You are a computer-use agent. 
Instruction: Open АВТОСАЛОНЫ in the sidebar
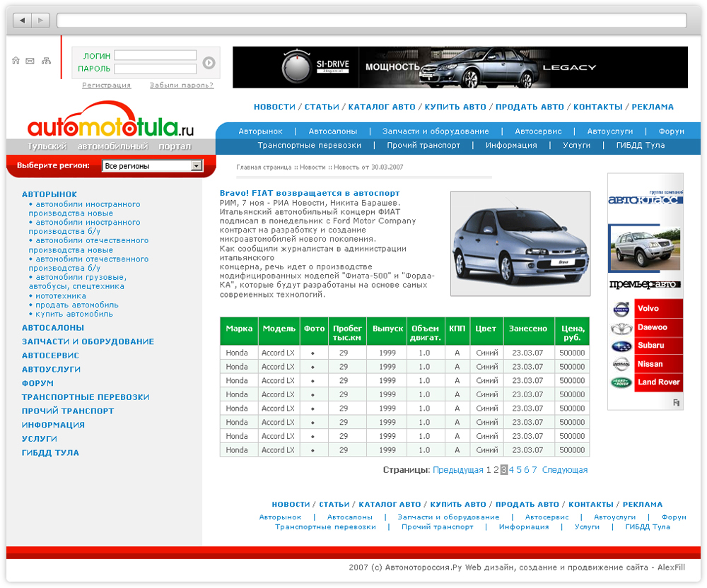(53, 327)
